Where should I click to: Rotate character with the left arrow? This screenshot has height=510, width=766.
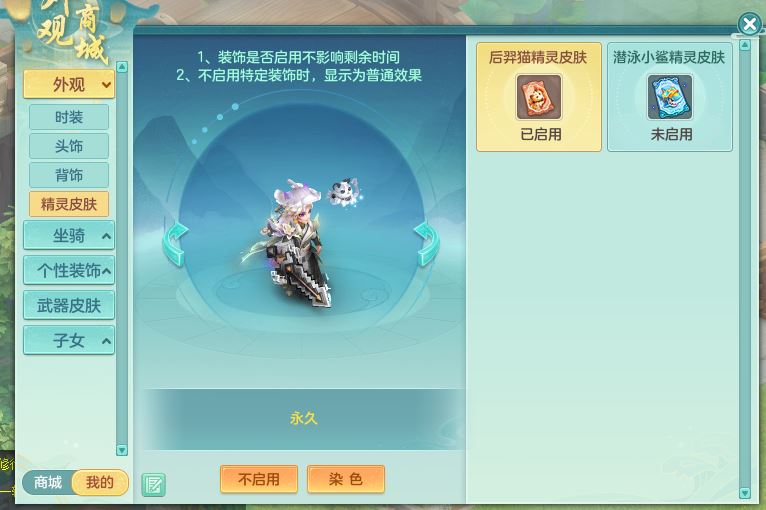[175, 244]
